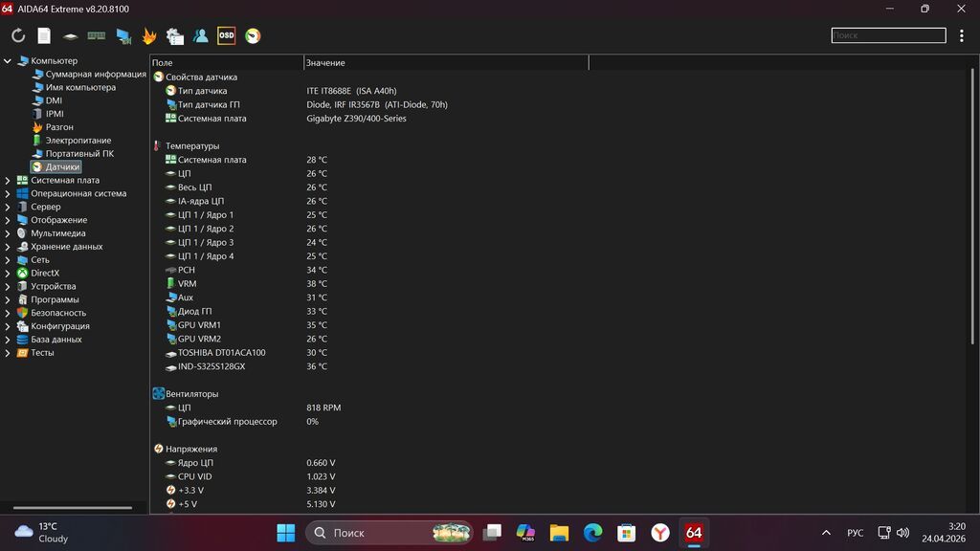Open the Cache and memory benchmark icon
Image resolution: width=980 pixels, height=551 pixels.
click(97, 35)
